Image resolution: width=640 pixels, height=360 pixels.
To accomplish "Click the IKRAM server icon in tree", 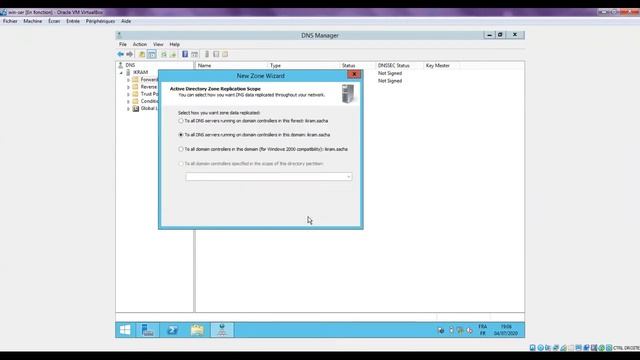I will [128, 72].
